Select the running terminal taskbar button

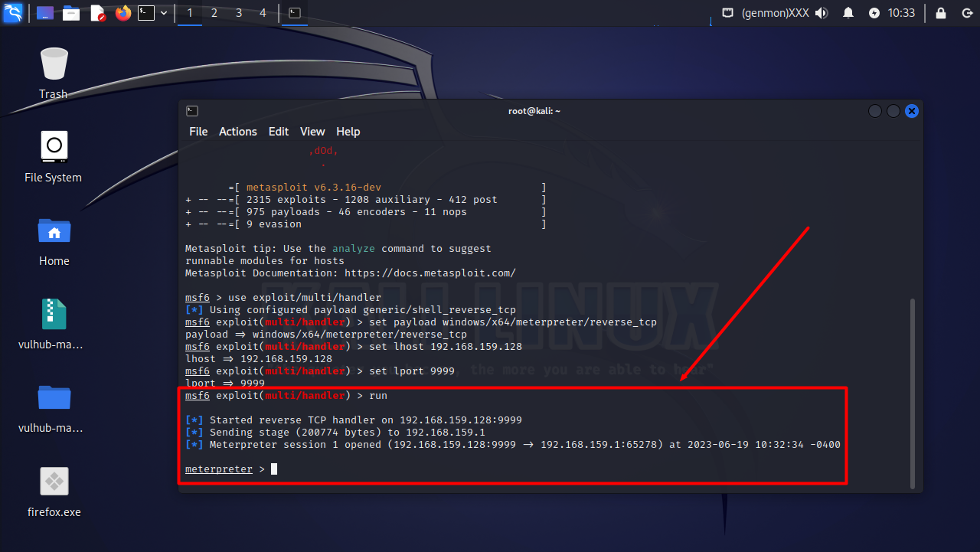pyautogui.click(x=295, y=13)
